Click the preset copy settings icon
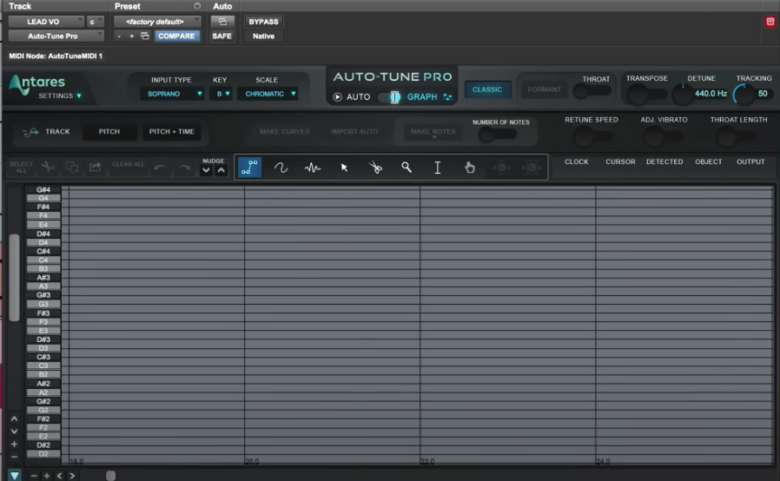Screen dimensions: 780x481 coord(145,36)
